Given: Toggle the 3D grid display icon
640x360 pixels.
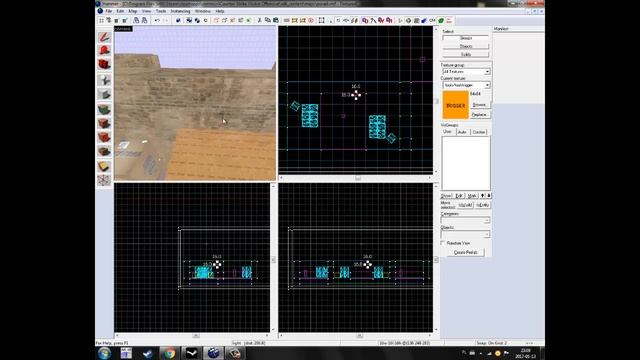Looking at the screenshot, I should pos(109,20).
